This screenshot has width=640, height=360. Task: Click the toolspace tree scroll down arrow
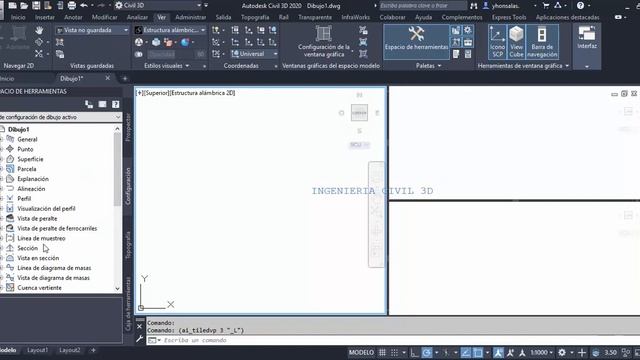pos(118,289)
